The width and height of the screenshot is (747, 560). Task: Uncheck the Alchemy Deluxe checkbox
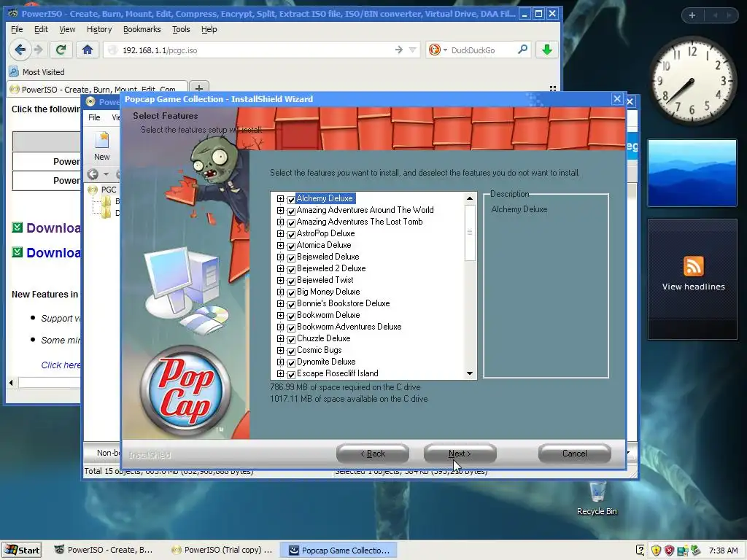[x=292, y=199]
